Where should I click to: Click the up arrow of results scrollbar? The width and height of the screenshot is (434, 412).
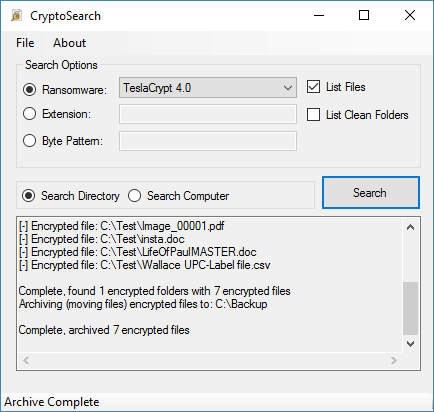coord(410,227)
